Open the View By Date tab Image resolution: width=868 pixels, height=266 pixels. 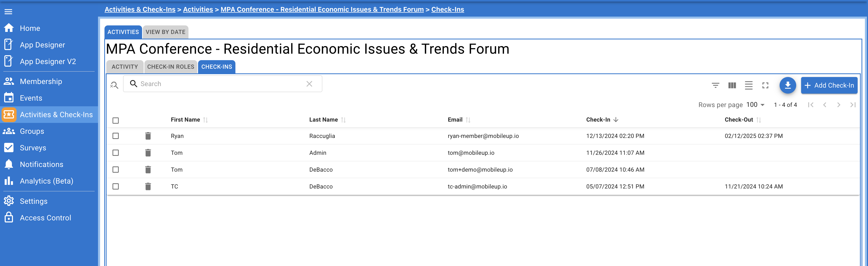click(x=165, y=32)
